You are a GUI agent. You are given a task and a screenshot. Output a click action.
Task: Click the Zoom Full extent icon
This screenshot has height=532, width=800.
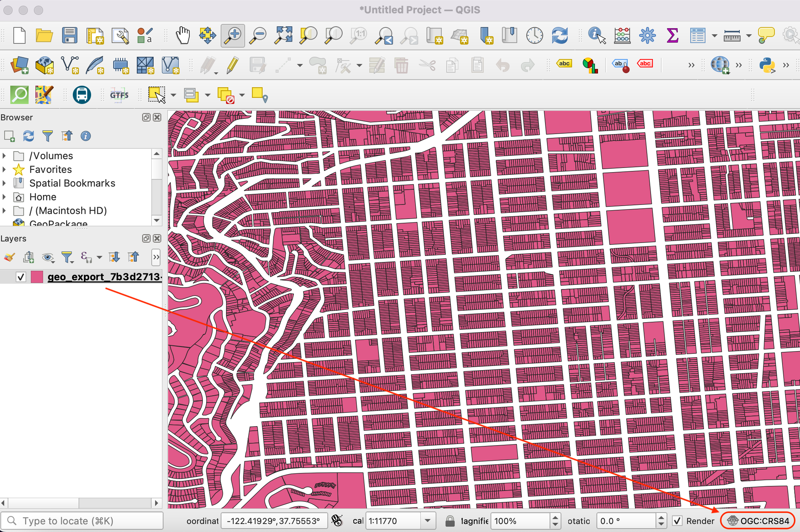click(284, 36)
